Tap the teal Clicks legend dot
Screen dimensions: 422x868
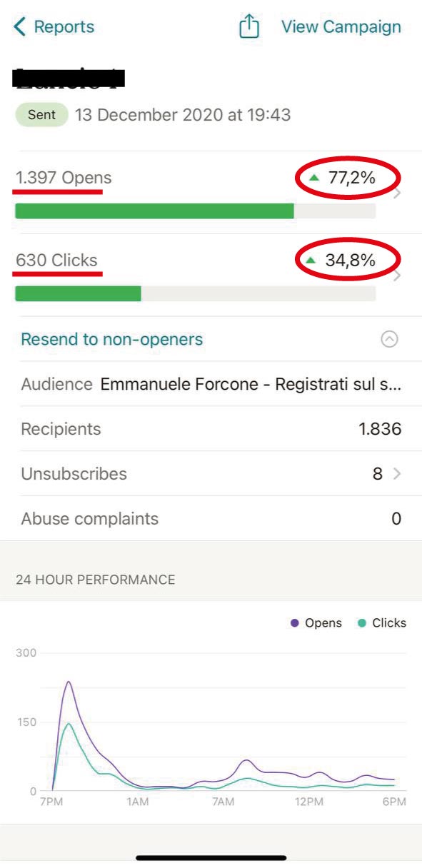pyautogui.click(x=362, y=623)
